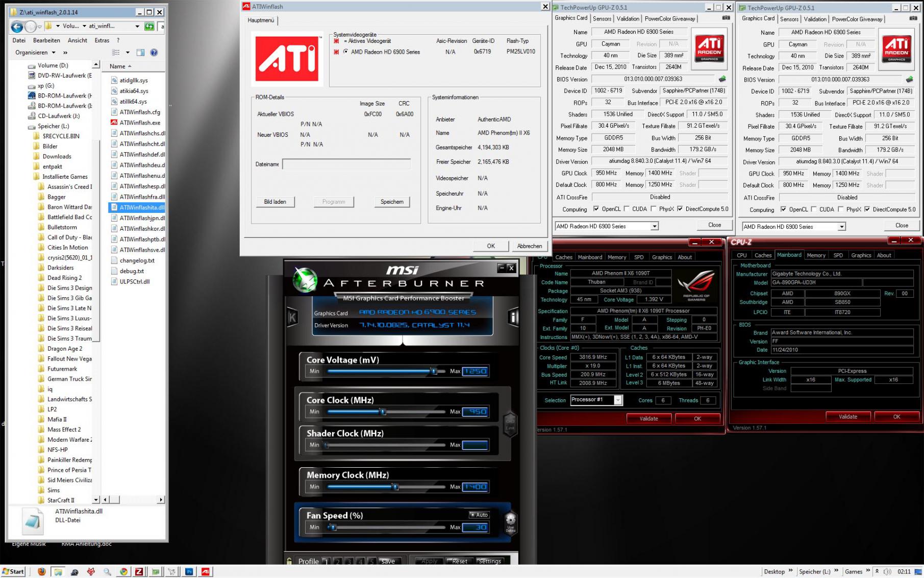This screenshot has width=924, height=578.
Task: Open the info button in MSI Afterburner
Action: point(513,317)
